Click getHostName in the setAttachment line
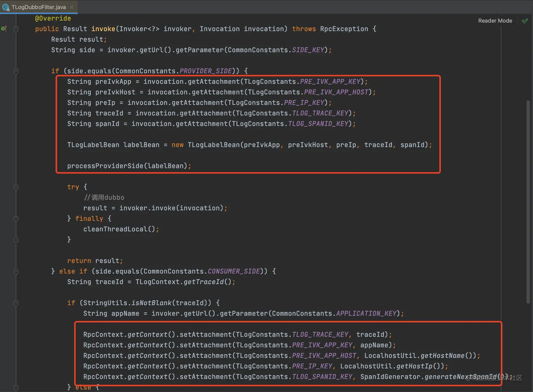533x392 pixels. [x=442, y=356]
